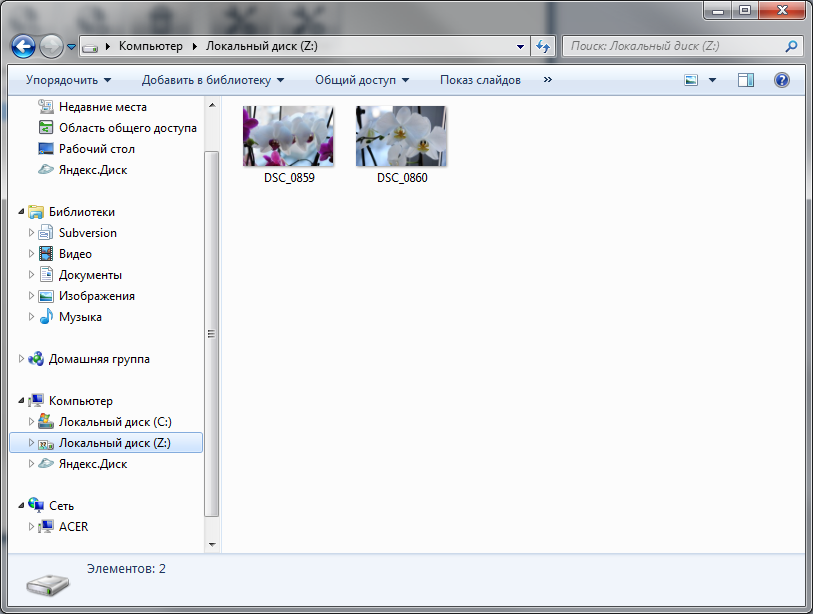Image resolution: width=813 pixels, height=614 pixels.
Task: Expand Яндекс.Диск under Компьютер
Action: pyautogui.click(x=31, y=464)
